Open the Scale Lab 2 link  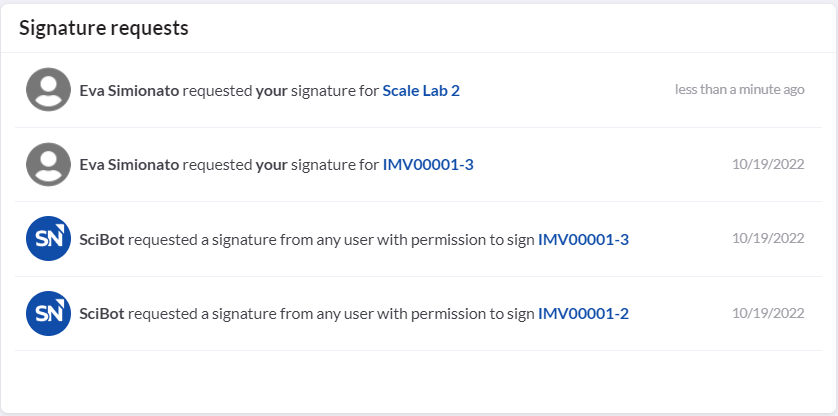pos(421,90)
